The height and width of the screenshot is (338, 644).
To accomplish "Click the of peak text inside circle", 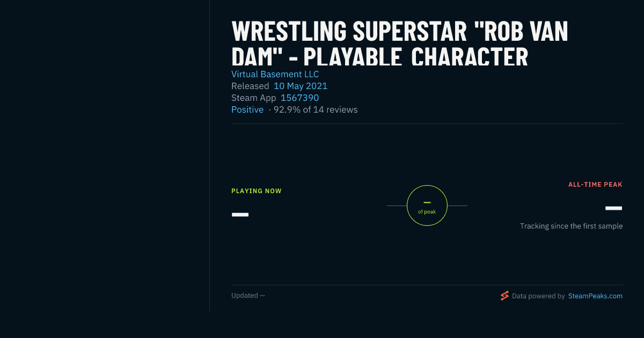I will 427,212.
